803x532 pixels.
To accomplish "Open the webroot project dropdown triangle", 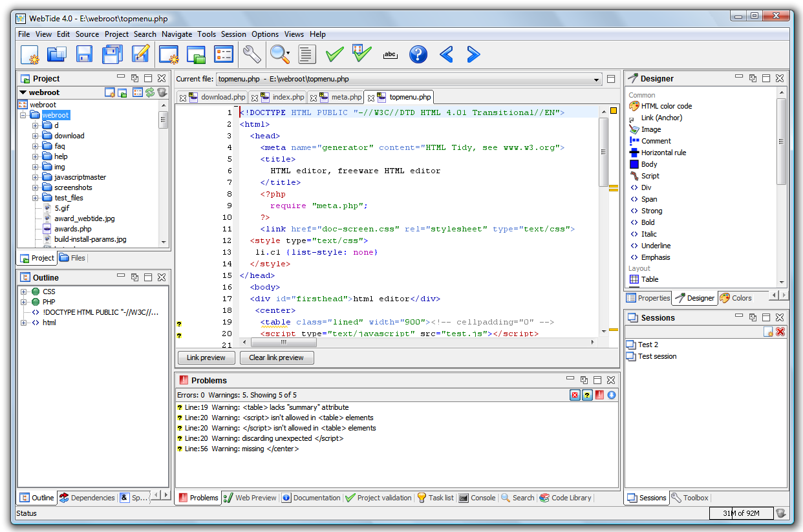I will click(23, 92).
